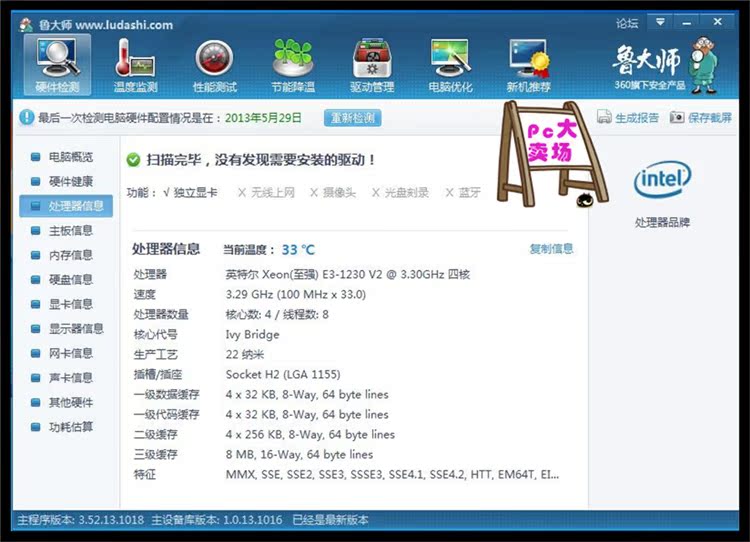Open 新机推荐 new PC recommendation icon

pyautogui.click(x=528, y=65)
